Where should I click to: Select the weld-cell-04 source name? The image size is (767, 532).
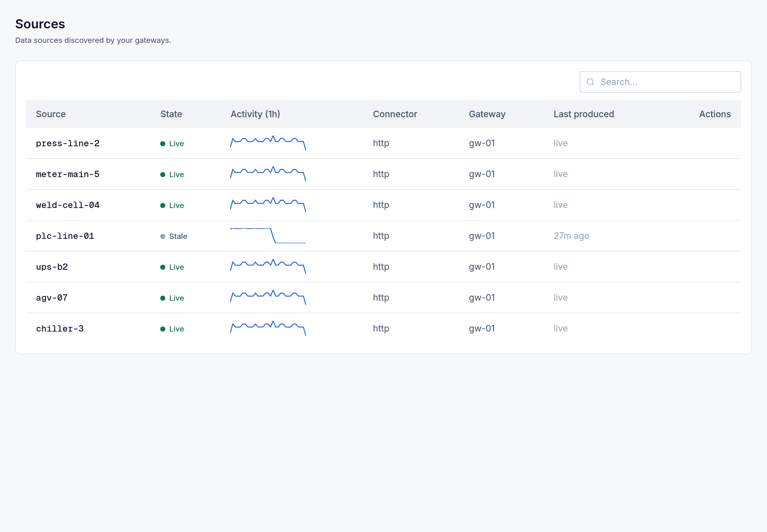(68, 205)
